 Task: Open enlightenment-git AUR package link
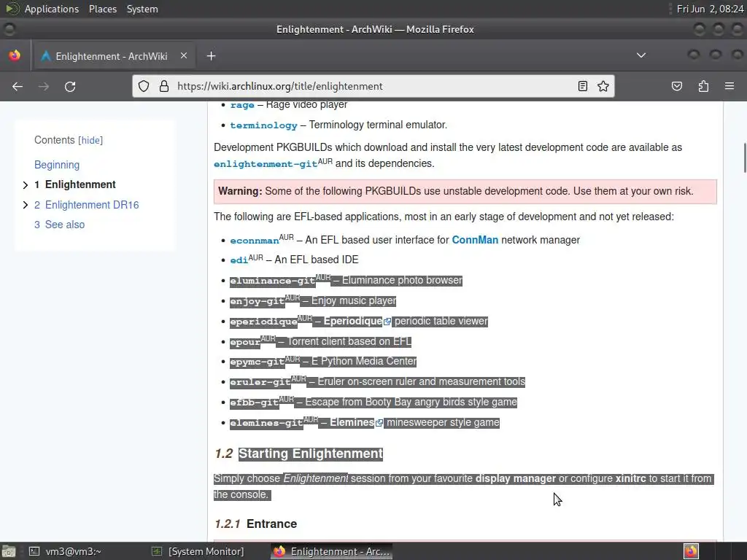(266, 164)
